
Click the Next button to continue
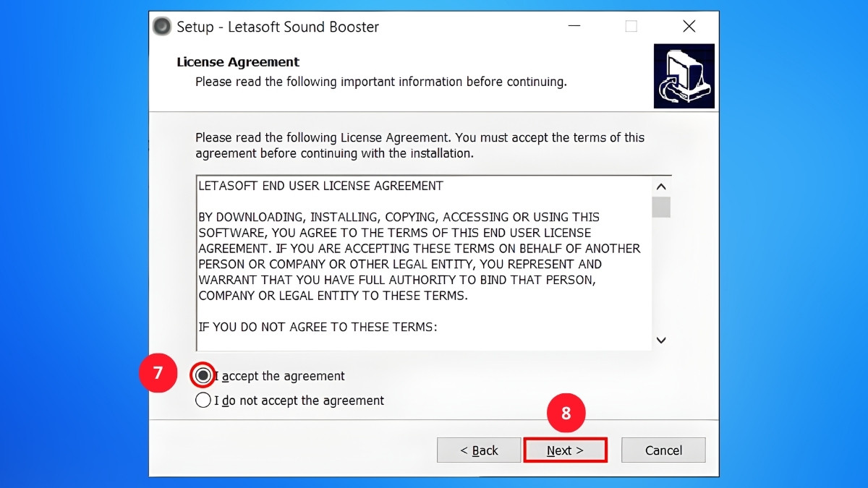coord(565,450)
